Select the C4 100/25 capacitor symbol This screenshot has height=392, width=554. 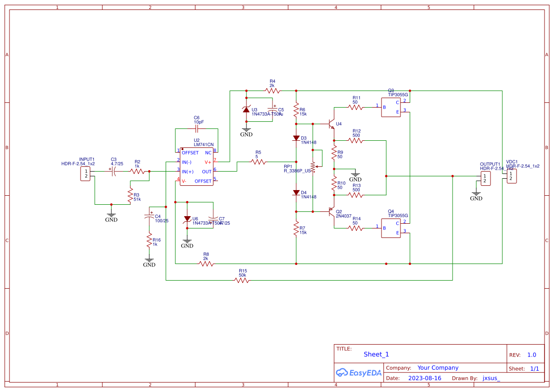coord(149,216)
